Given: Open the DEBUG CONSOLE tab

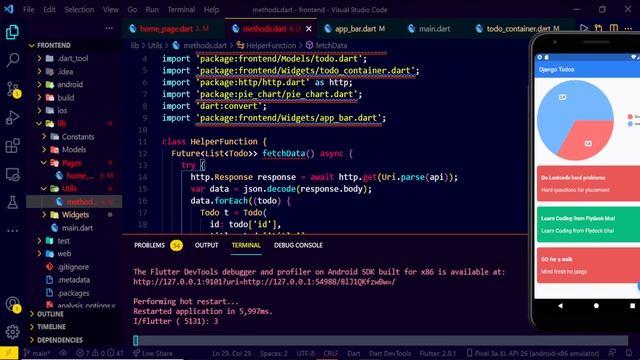Looking at the screenshot, I should pos(298,245).
